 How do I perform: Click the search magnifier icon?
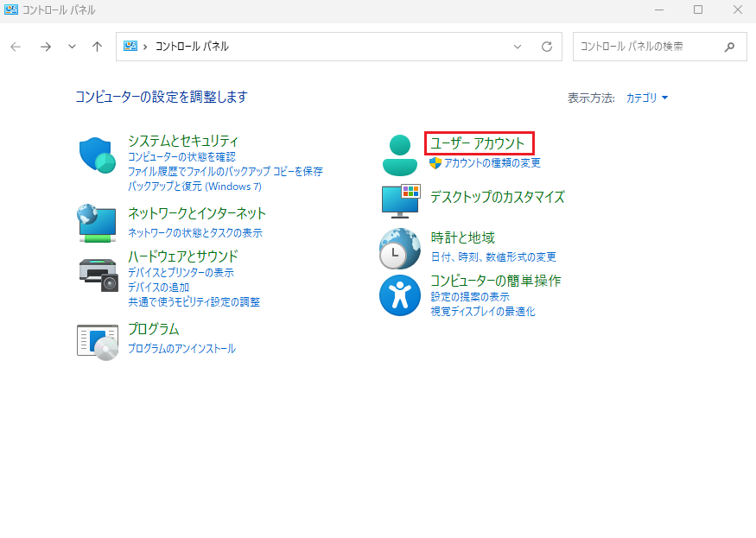coord(729,47)
